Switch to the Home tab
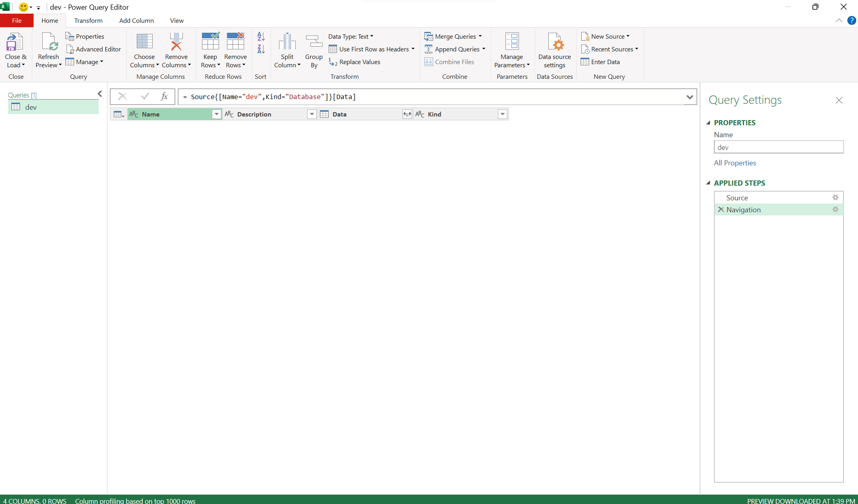858x504 pixels. click(50, 21)
